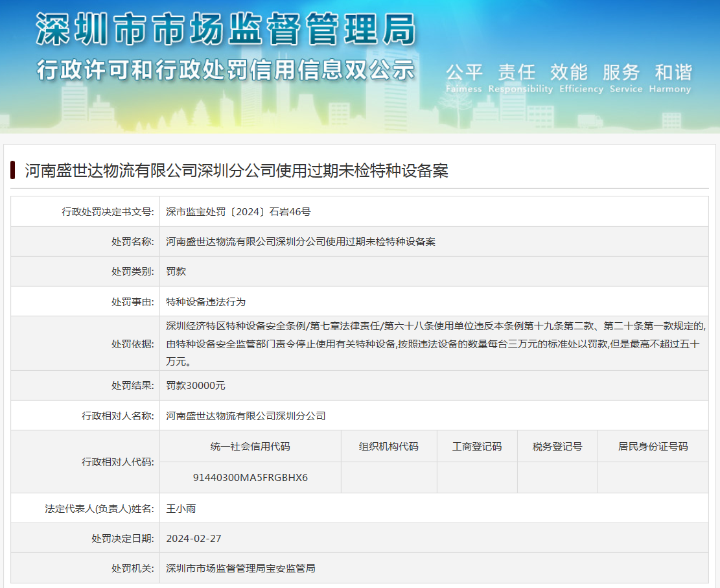Image resolution: width=720 pixels, height=588 pixels.
Task: Click the label 行政相对人代码
Action: tap(118, 462)
